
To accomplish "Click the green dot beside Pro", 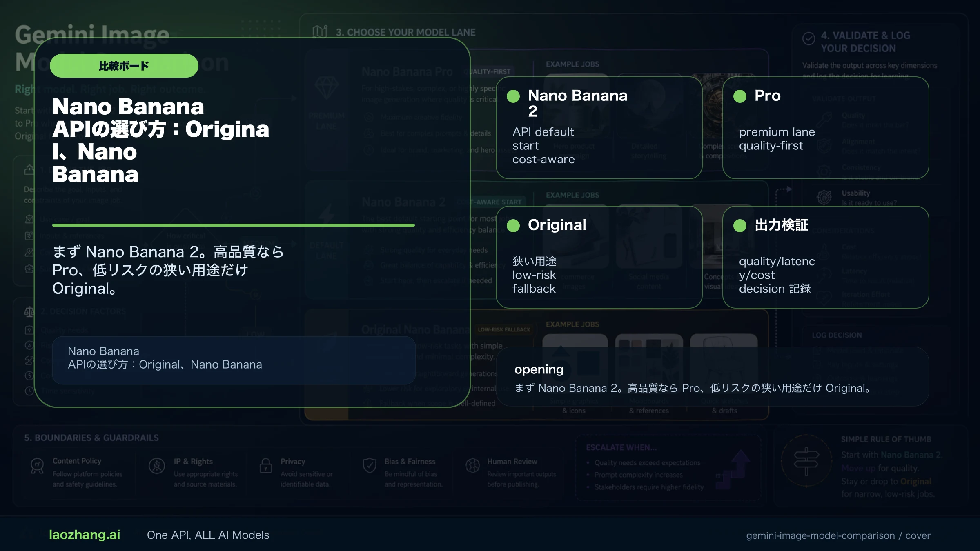I will [740, 96].
